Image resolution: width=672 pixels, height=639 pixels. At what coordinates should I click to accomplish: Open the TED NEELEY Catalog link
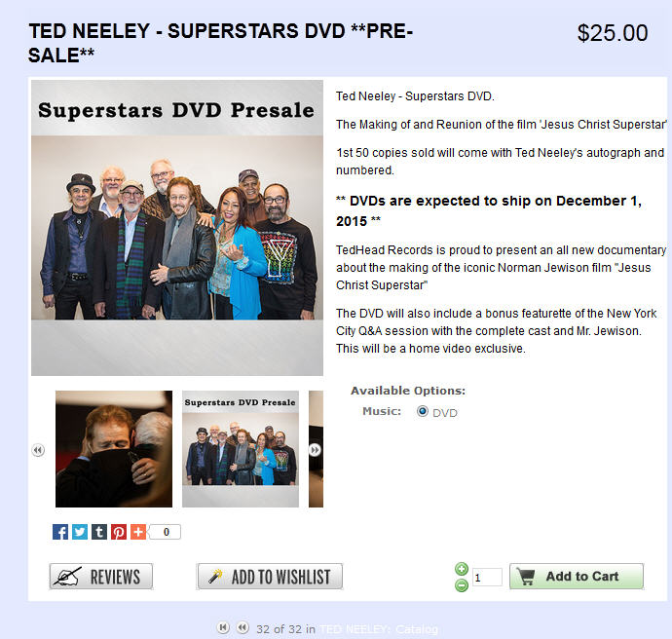tap(379, 629)
